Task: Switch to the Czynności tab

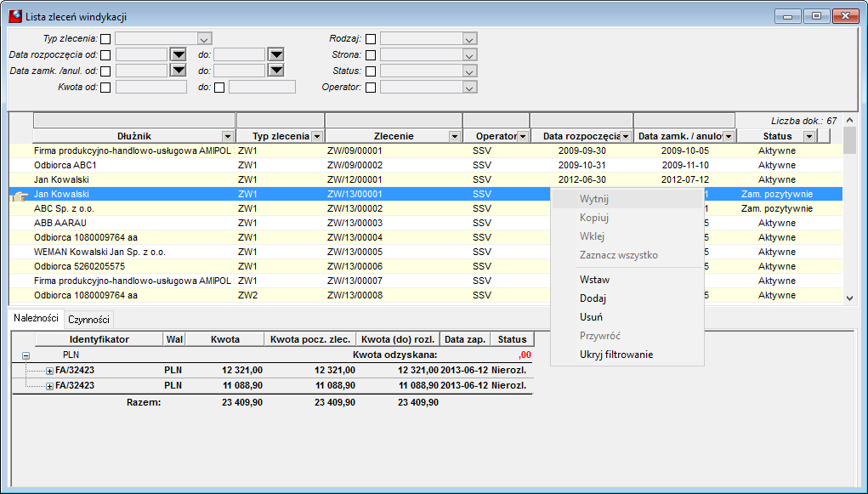Action: click(88, 320)
